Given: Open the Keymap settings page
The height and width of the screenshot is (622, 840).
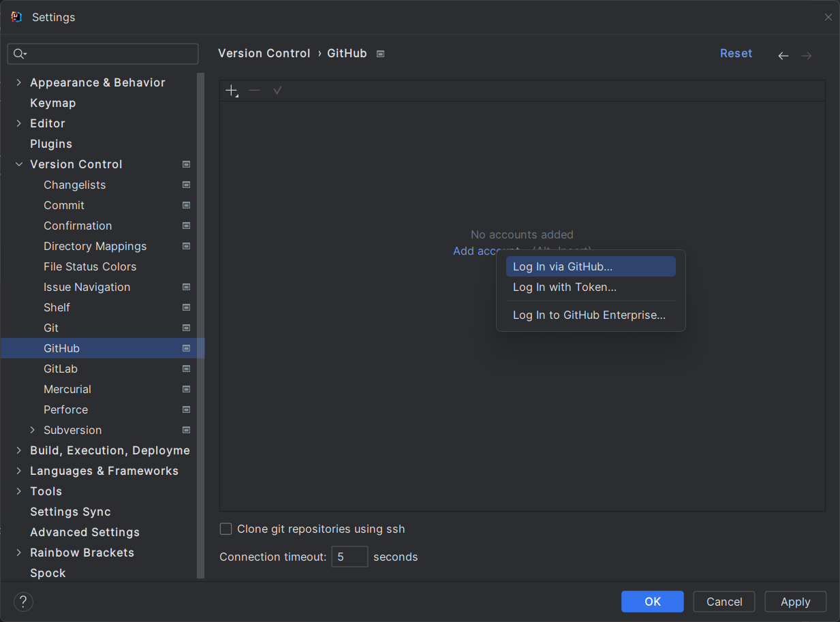Looking at the screenshot, I should click(x=53, y=103).
